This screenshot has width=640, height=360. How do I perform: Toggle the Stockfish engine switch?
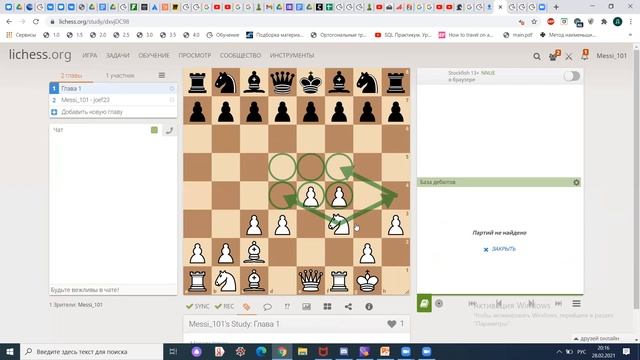point(571,76)
